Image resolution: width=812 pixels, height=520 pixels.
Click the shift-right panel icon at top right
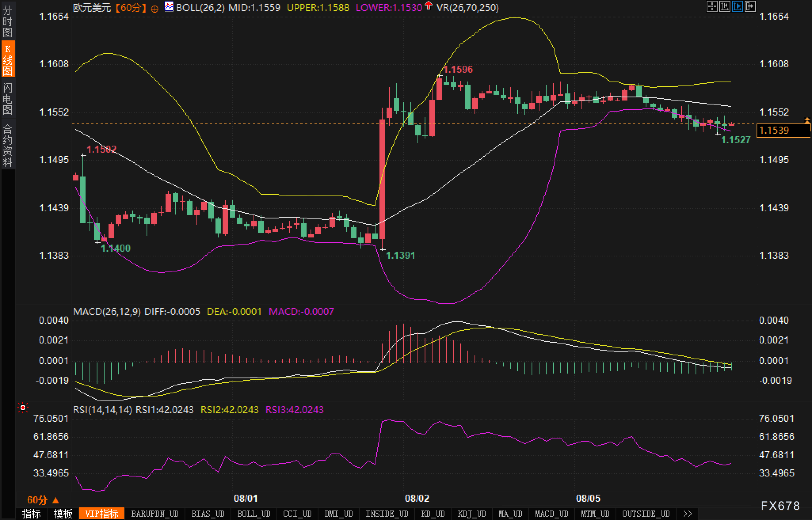point(750,6)
